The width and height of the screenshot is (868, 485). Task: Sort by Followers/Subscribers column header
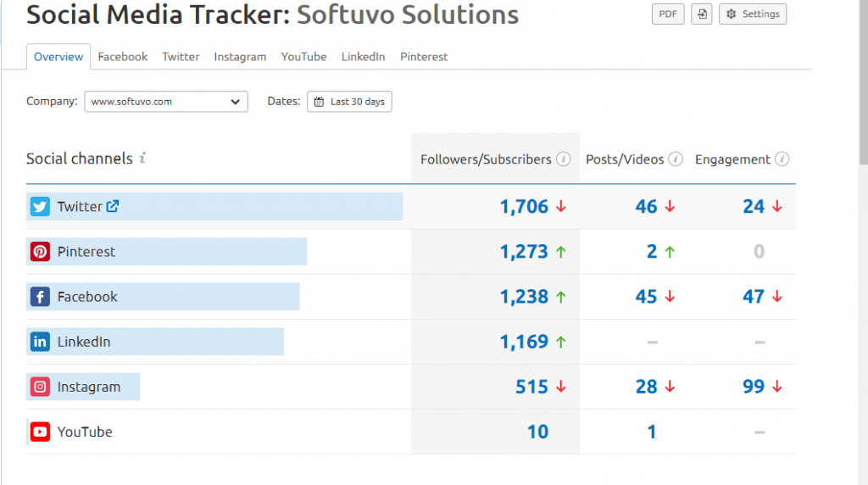click(x=486, y=159)
